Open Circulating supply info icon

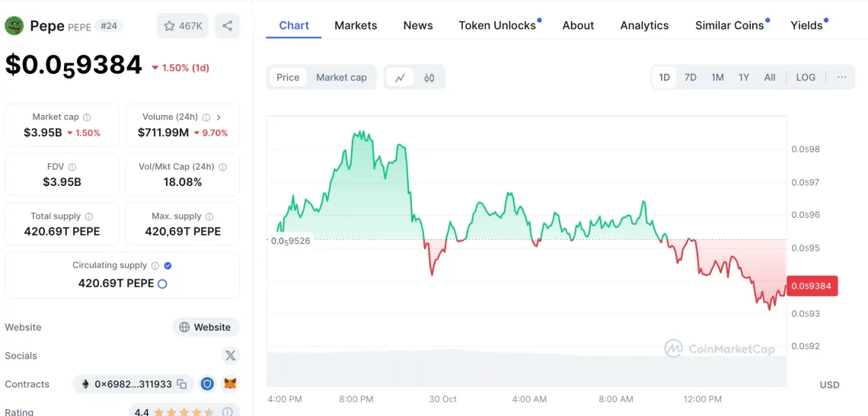pos(155,266)
